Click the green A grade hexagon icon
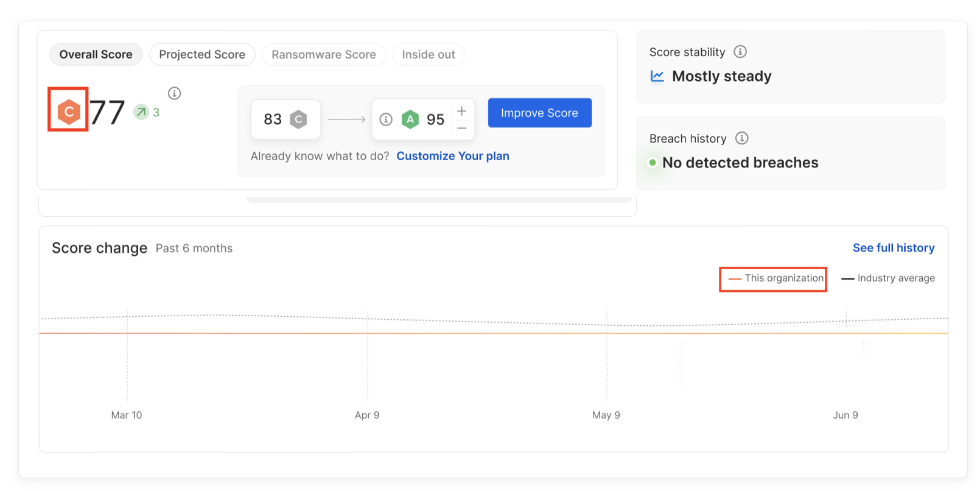 pos(410,119)
